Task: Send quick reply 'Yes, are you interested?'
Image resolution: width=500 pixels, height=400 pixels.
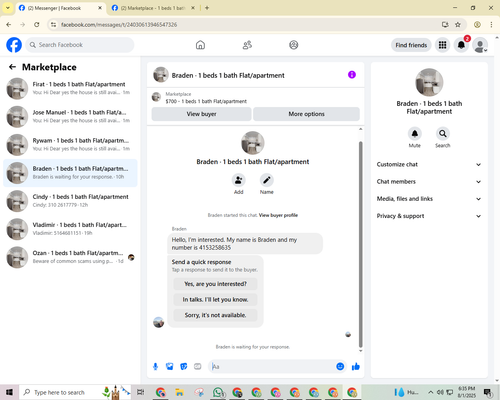Action: tap(215, 284)
